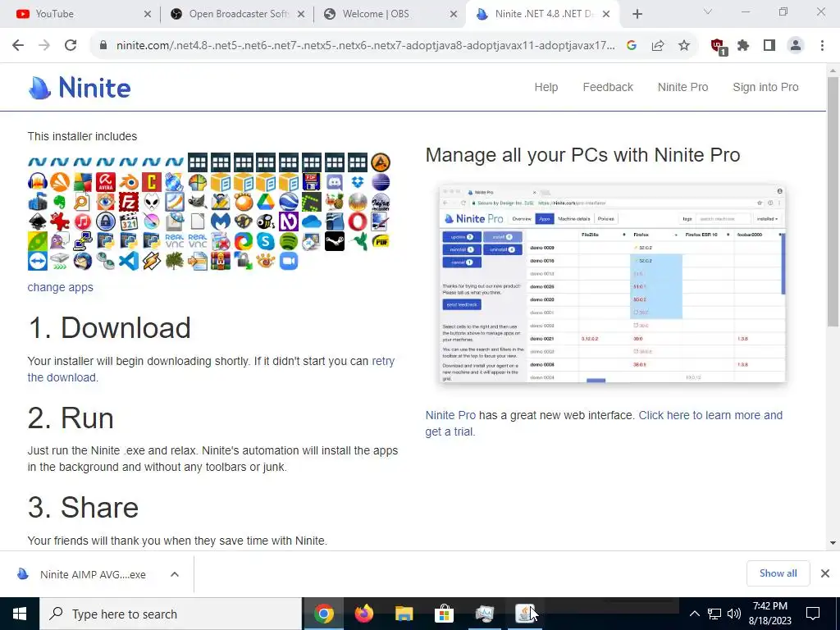The image size is (840, 630).
Task: Click the Visual Studio Code icon
Action: [x=129, y=261]
